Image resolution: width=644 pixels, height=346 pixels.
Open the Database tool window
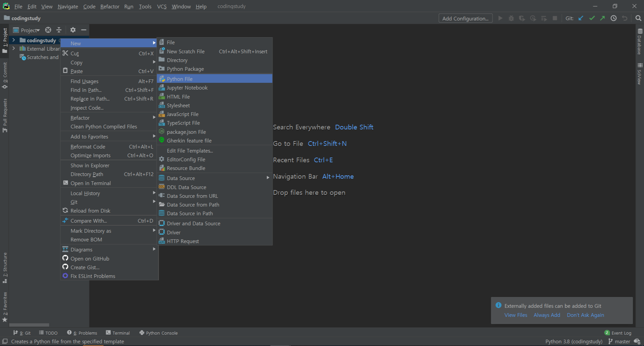pyautogui.click(x=640, y=41)
